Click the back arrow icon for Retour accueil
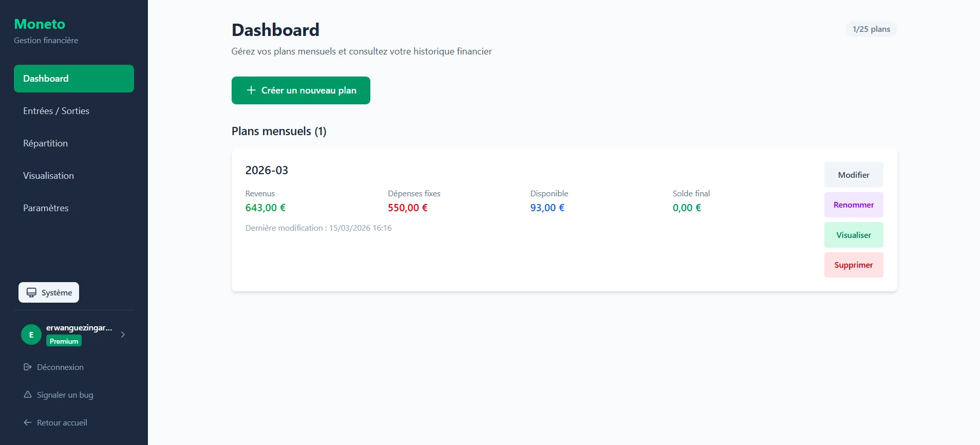This screenshot has height=445, width=980. pos(28,422)
